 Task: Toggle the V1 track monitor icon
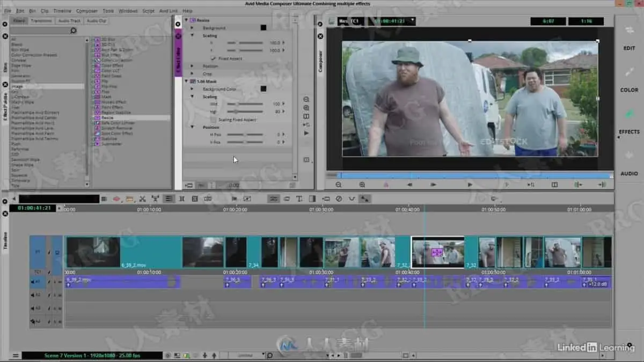click(57, 252)
